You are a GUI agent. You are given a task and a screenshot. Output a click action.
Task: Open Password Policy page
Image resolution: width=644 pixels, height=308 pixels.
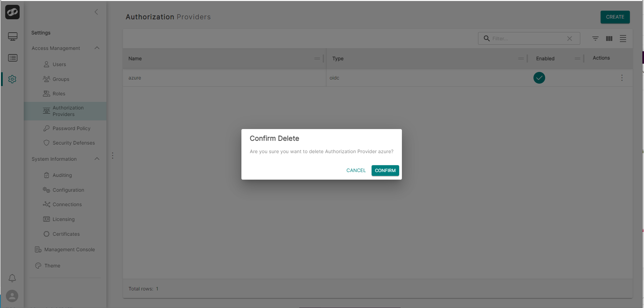click(x=71, y=128)
